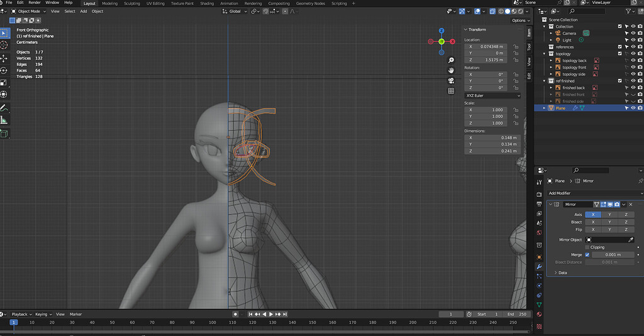Image resolution: width=644 pixels, height=336 pixels.
Task: Toggle Bisect on the Y axis
Action: pyautogui.click(x=609, y=222)
